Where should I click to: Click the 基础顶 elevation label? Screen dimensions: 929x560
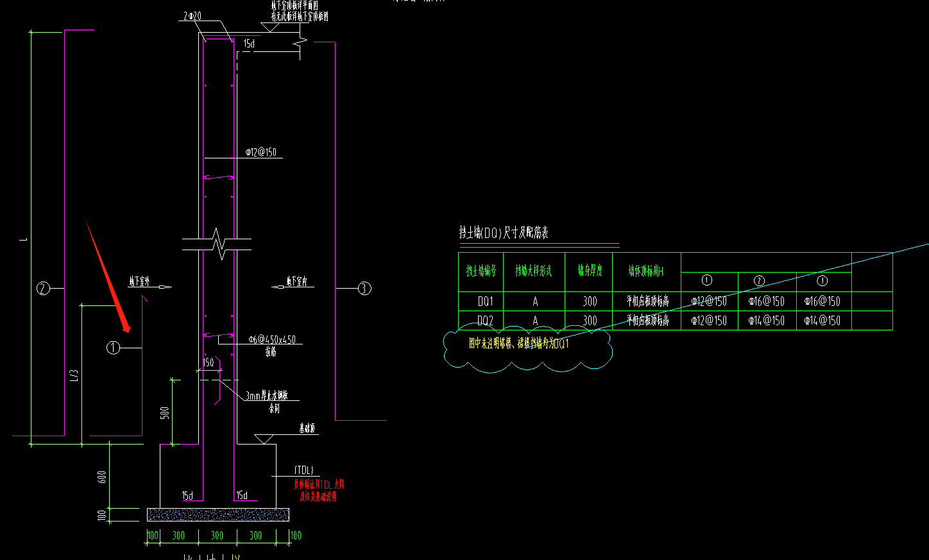click(307, 428)
